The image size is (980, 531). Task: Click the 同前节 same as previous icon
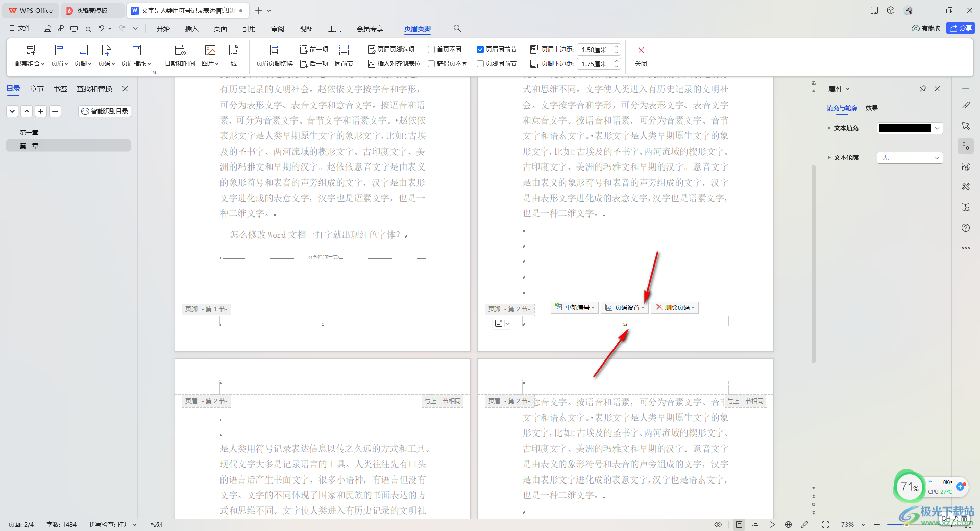point(344,56)
